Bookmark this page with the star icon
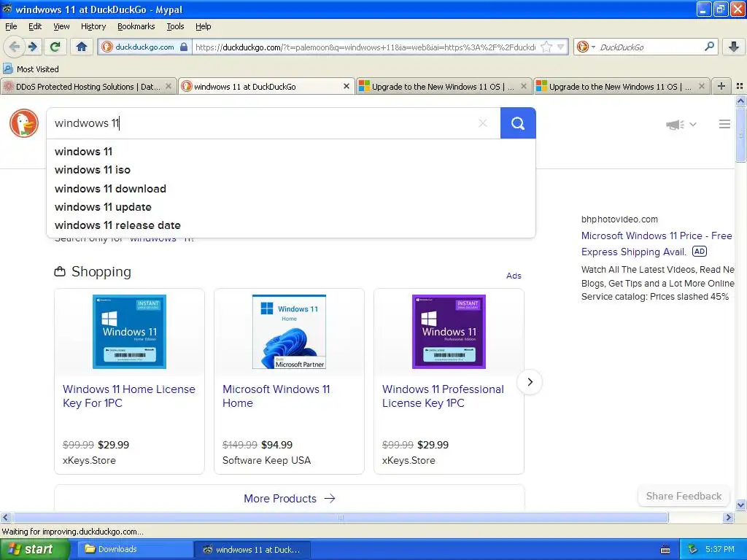747x560 pixels. pos(546,47)
